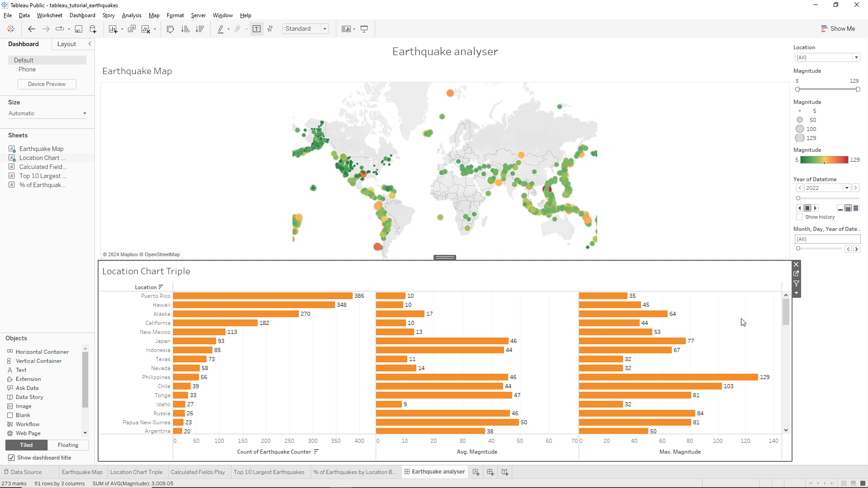The height and width of the screenshot is (488, 868).
Task: Click the Use as Filter funnel icon
Action: click(797, 284)
